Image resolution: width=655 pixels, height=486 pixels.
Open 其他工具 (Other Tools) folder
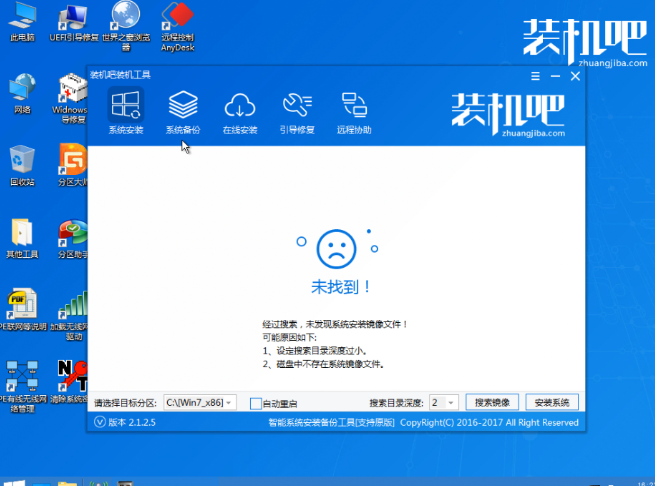tap(22, 236)
